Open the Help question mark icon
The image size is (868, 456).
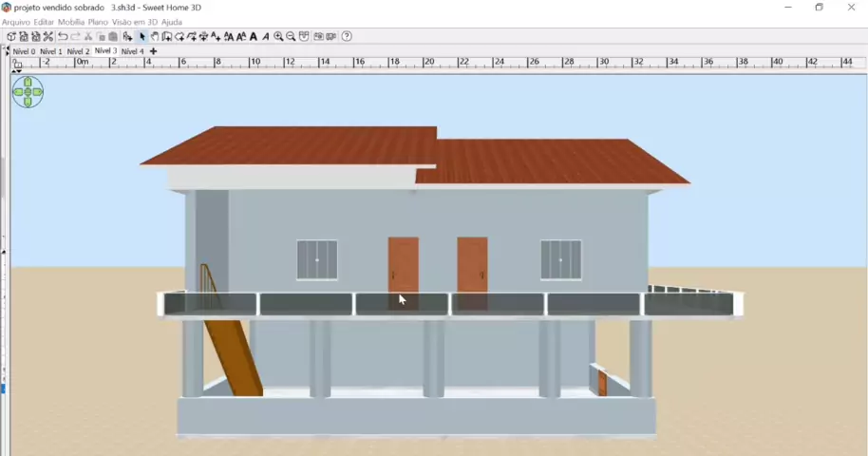pos(347,37)
